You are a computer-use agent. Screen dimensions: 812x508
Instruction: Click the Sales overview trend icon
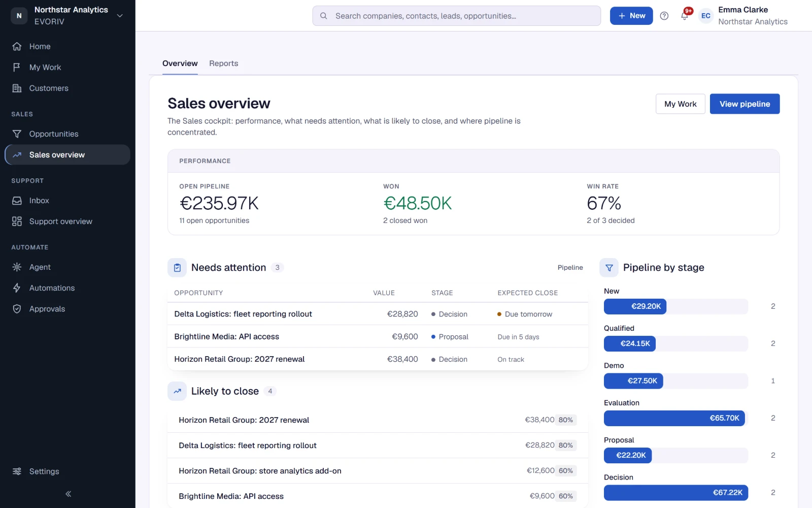point(17,154)
